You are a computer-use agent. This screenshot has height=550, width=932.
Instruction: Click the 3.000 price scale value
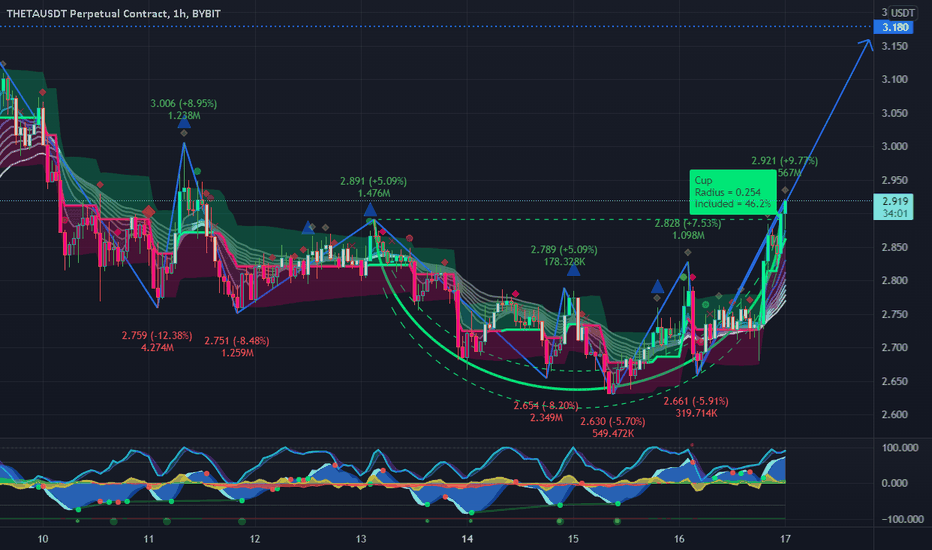[895, 147]
